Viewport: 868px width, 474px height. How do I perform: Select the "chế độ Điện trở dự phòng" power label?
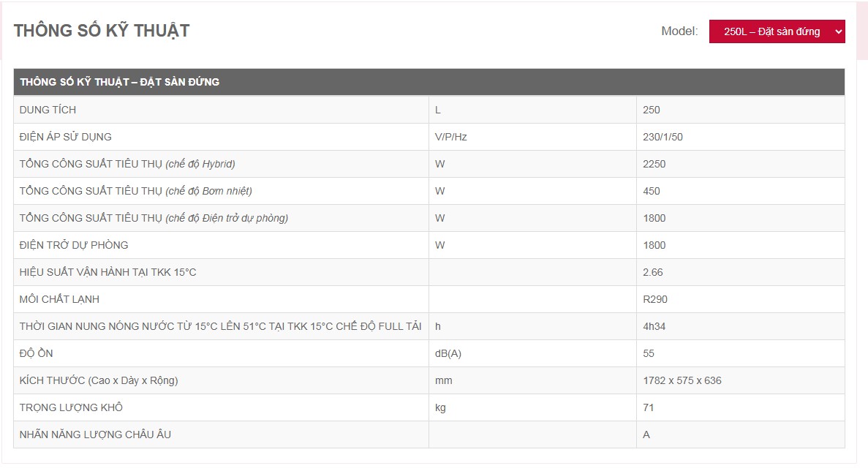(x=154, y=218)
